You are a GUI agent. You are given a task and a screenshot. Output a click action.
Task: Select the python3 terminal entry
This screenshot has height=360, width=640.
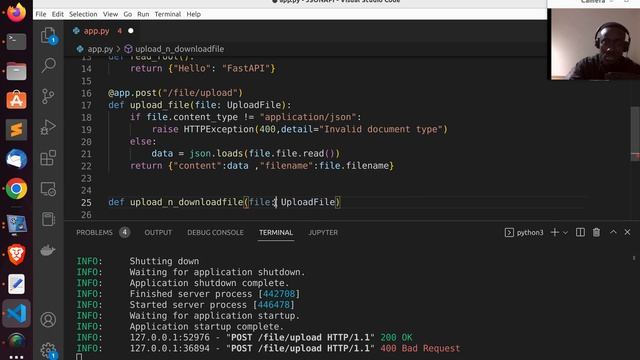[x=524, y=232]
